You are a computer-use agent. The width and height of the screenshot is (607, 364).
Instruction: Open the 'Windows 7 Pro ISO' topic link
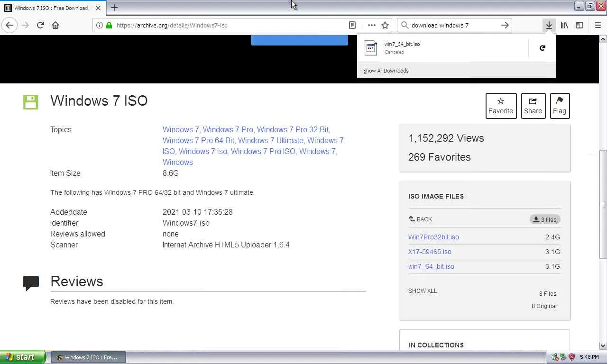pos(263,151)
